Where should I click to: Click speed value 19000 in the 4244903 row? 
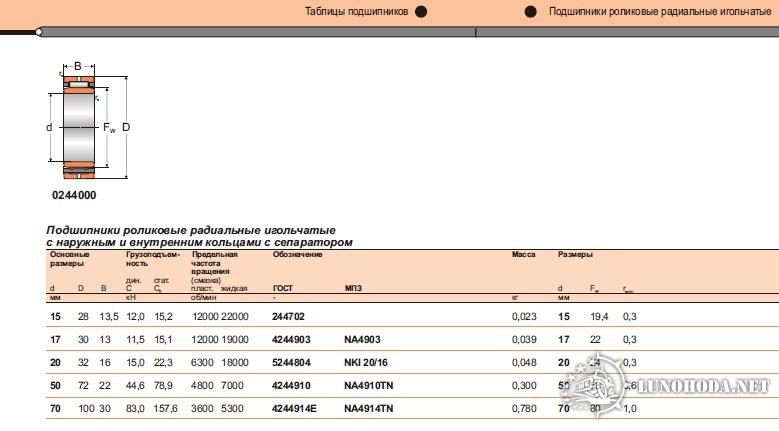tap(234, 340)
